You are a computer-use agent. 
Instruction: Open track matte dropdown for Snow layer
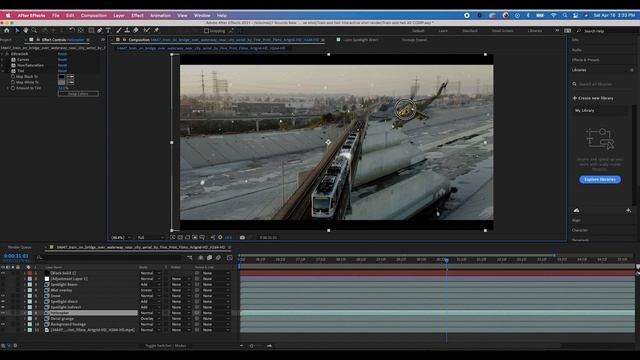(180, 296)
